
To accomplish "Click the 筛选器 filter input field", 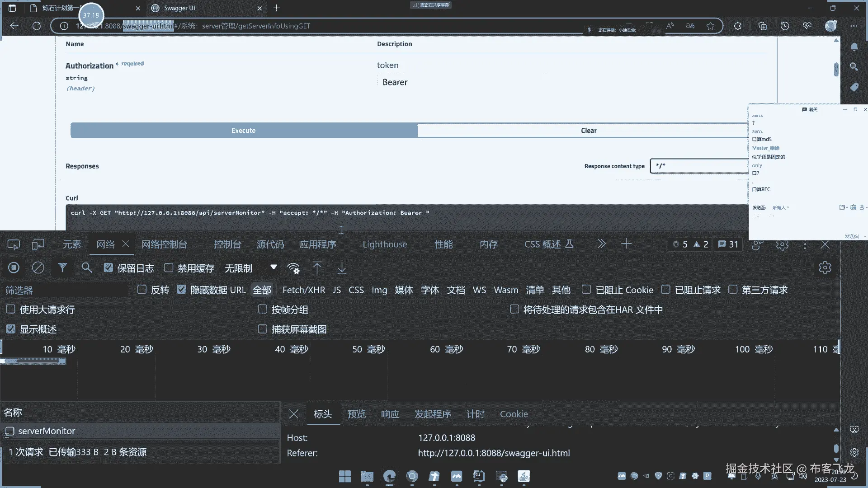I will pyautogui.click(x=63, y=290).
